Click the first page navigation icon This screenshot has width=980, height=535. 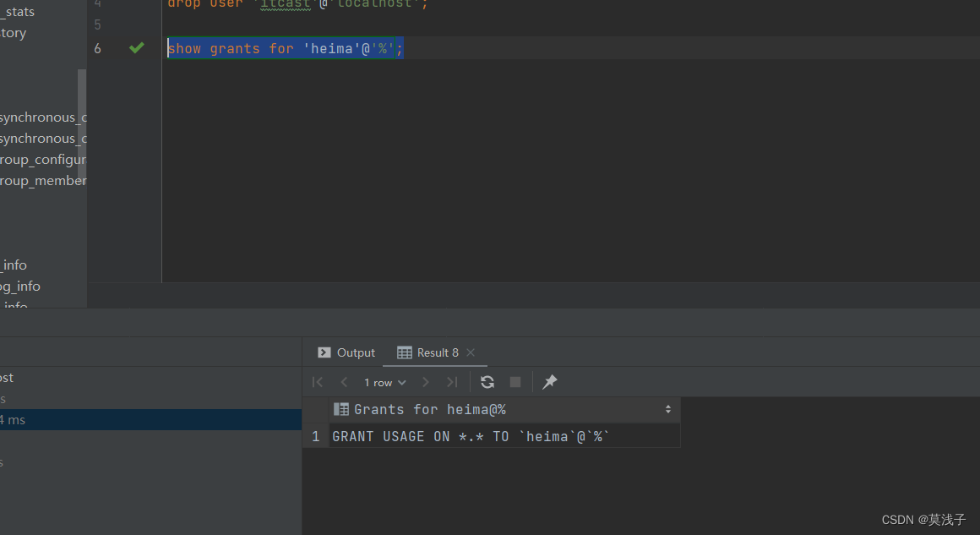point(317,382)
